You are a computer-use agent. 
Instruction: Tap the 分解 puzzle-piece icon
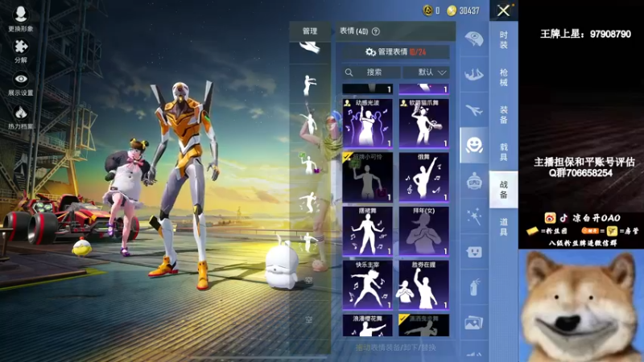point(21,51)
